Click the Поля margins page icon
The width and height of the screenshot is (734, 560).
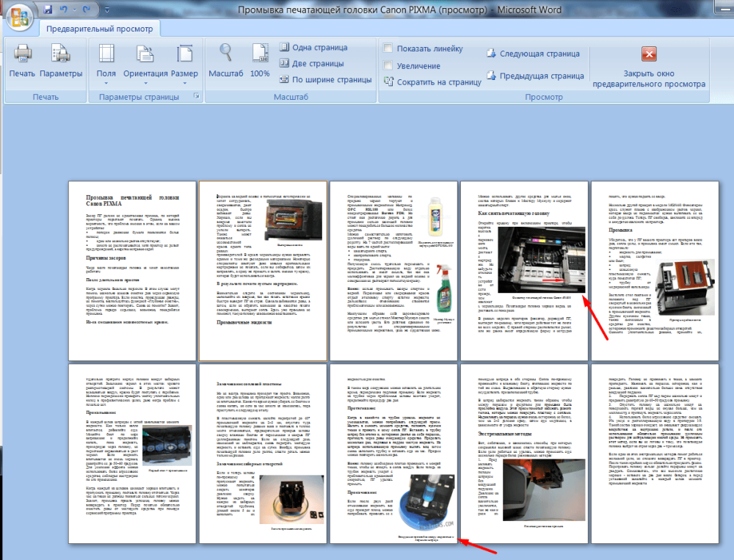[x=106, y=54]
